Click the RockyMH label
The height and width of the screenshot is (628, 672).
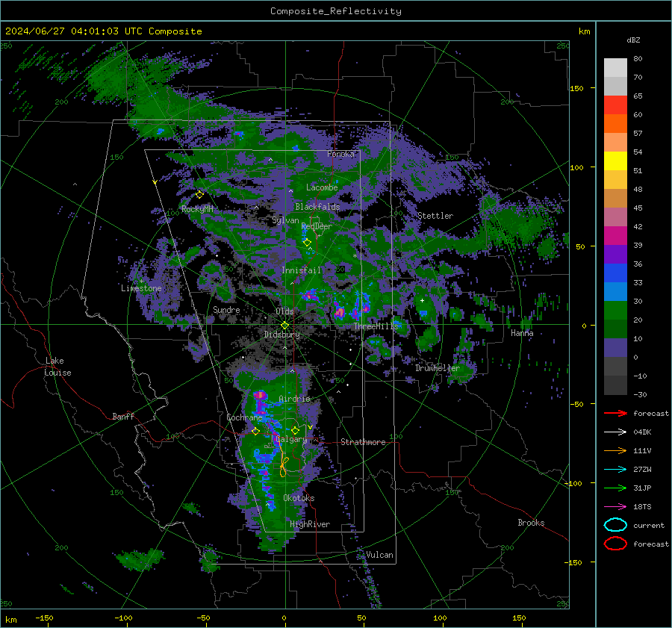pyautogui.click(x=197, y=209)
